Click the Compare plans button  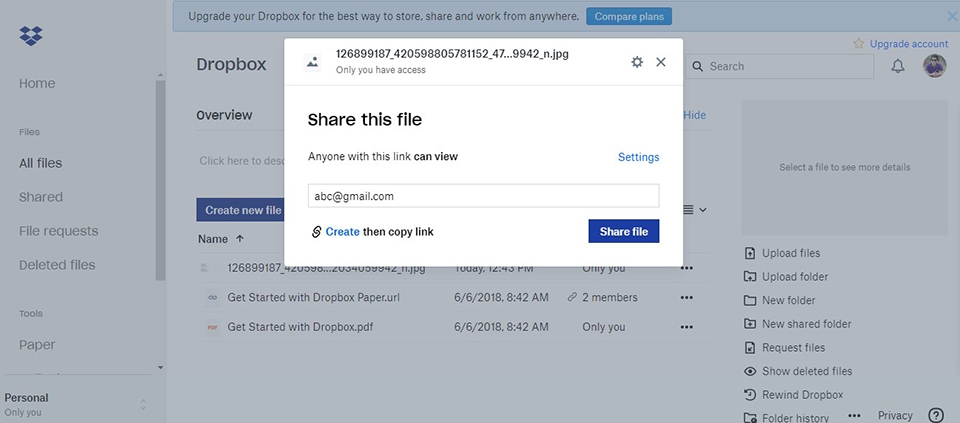click(629, 17)
